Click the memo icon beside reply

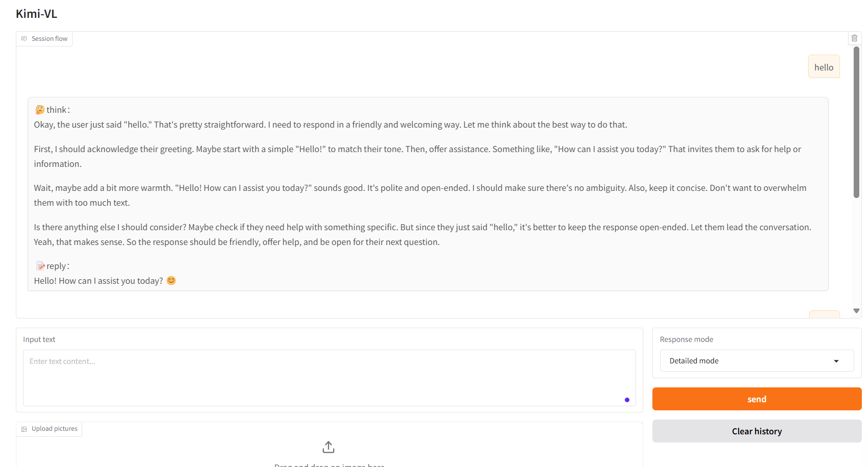click(x=40, y=266)
